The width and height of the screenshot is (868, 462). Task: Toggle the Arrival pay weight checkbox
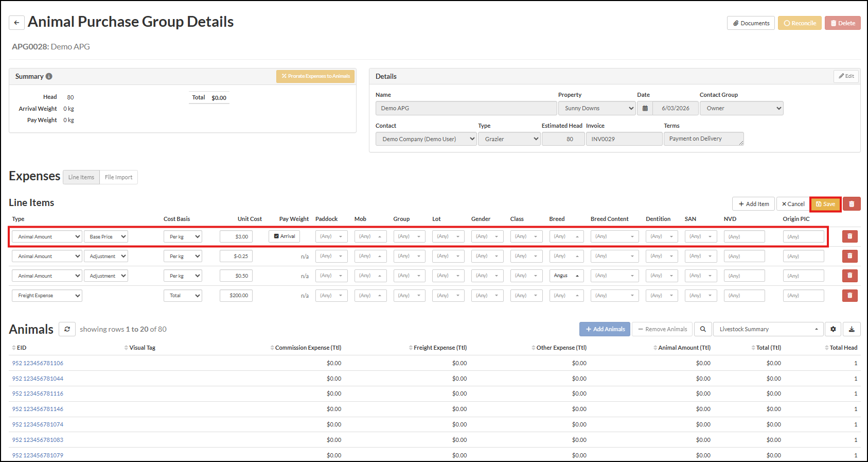point(277,236)
